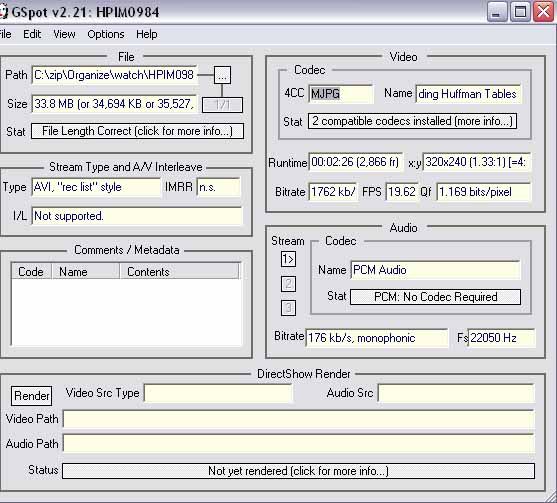Viewport: 557px width, 503px height.
Task: Click the Video Path field
Action: (x=298, y=419)
